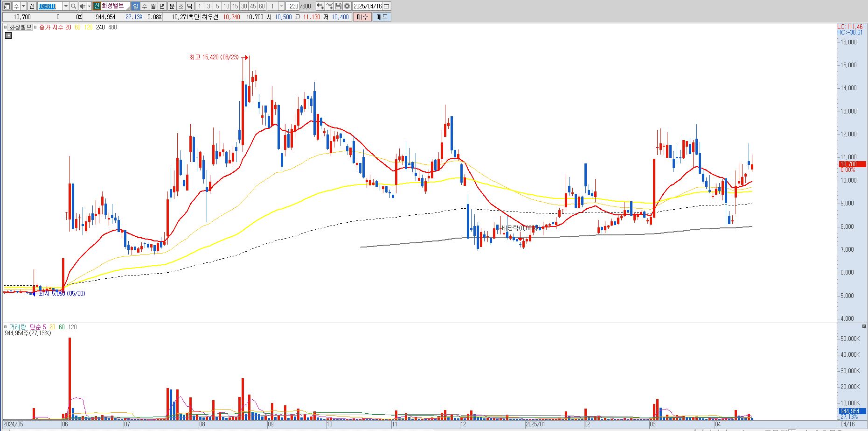
Task: Click the 전 button in toolbar
Action: [32, 6]
